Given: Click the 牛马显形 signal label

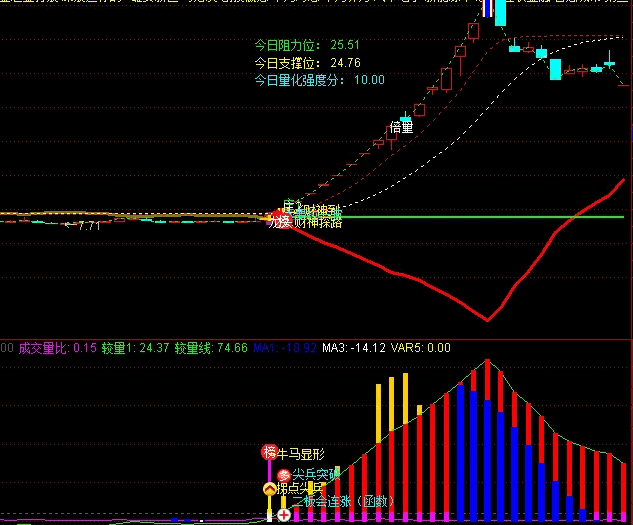Looking at the screenshot, I should pos(301,454).
